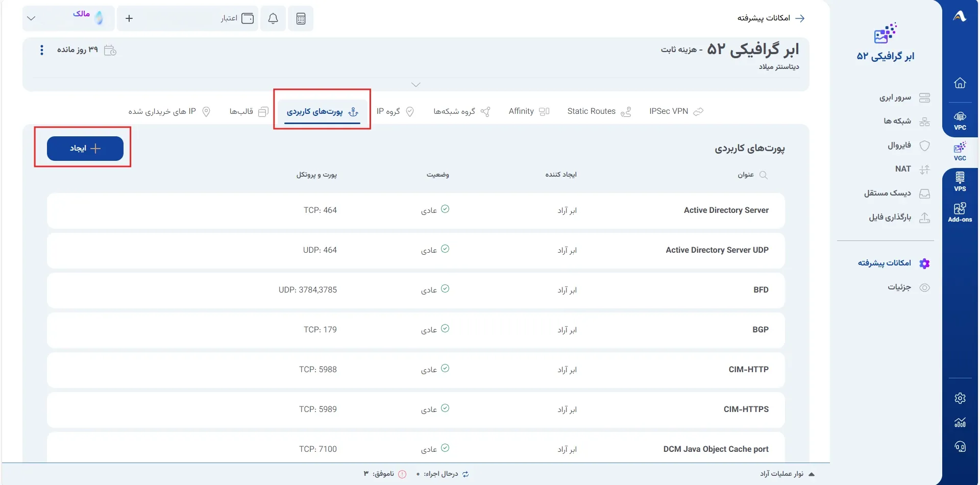Open دیسک مستقل in the side menu

click(897, 193)
